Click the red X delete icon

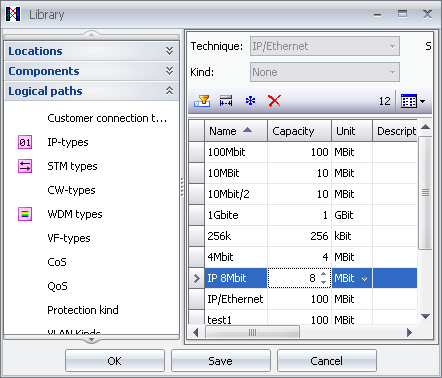tap(274, 101)
